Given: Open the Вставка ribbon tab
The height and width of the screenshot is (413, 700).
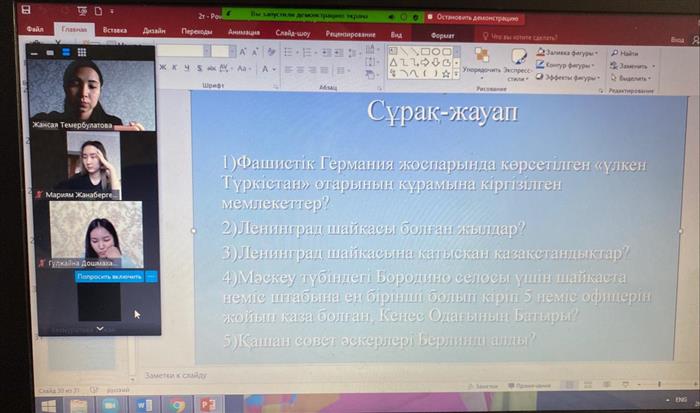Looking at the screenshot, I should tap(114, 31).
